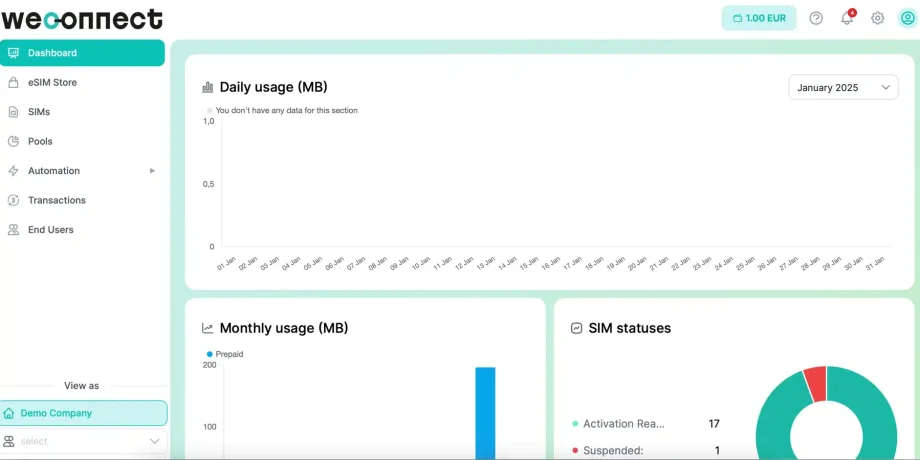Click the count 17 for Activation Ready

click(x=713, y=424)
